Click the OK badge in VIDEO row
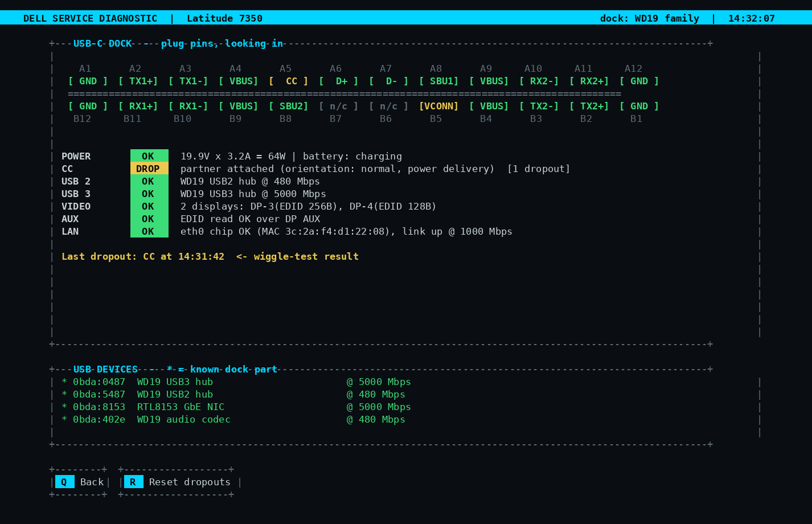The width and height of the screenshot is (812, 524). 149,206
